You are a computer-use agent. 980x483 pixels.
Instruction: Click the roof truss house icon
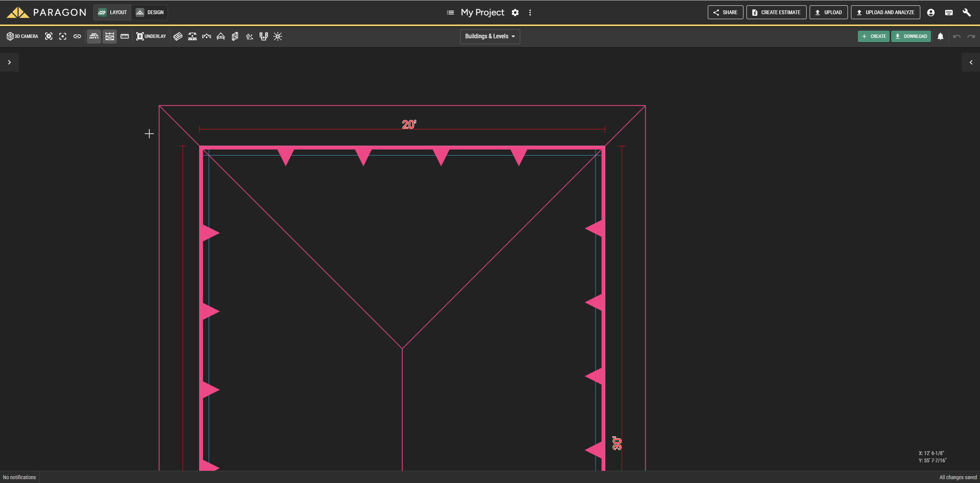click(x=220, y=36)
